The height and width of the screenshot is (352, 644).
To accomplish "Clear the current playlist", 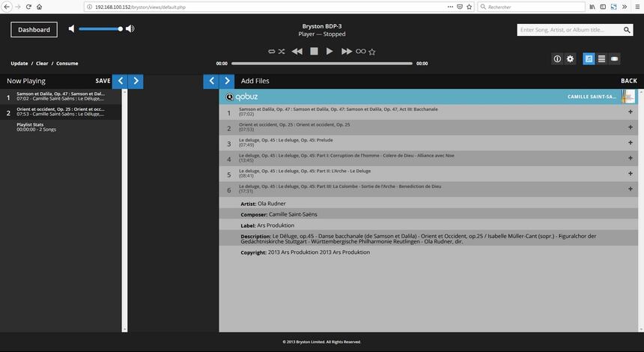I will coord(42,64).
